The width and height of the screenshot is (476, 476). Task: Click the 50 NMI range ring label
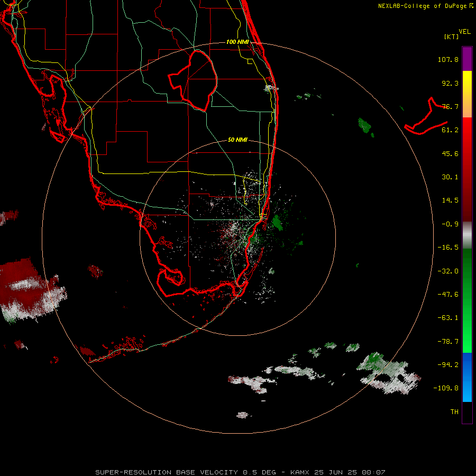coord(237,140)
